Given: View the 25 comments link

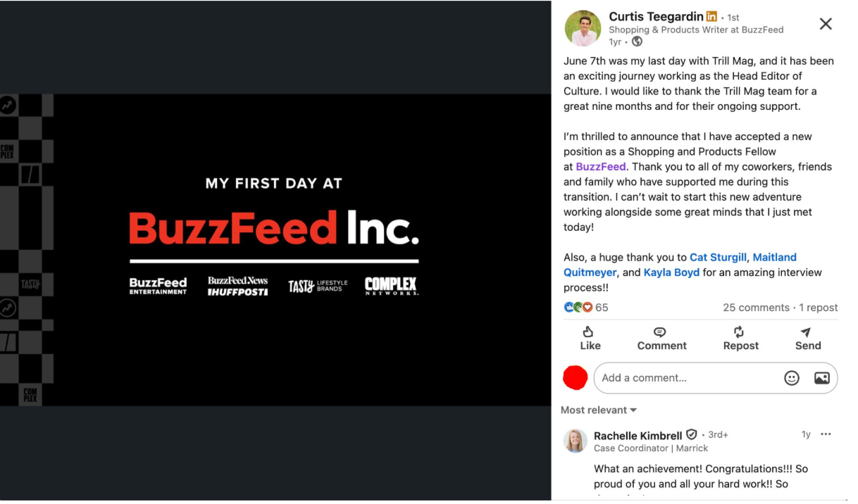Looking at the screenshot, I should tap(756, 308).
